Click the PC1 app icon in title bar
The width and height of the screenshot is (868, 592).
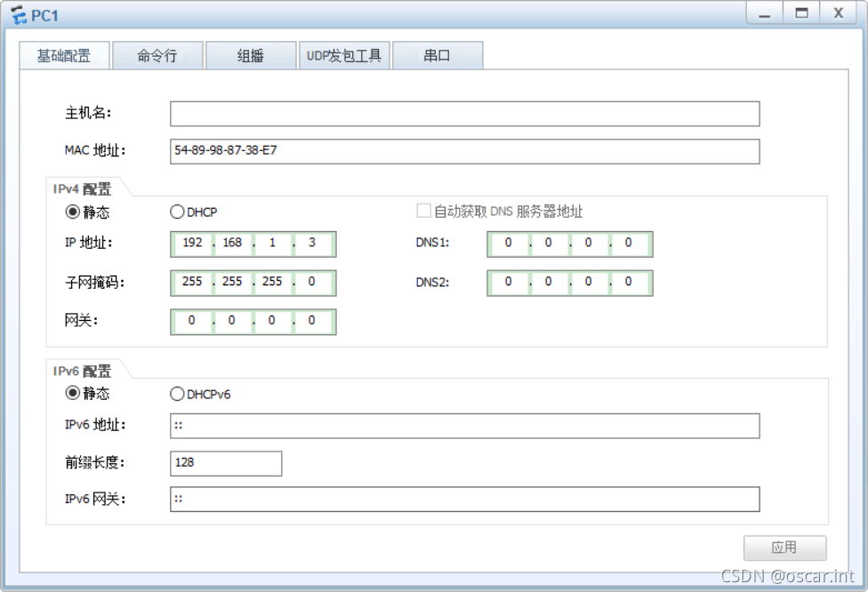(19, 15)
